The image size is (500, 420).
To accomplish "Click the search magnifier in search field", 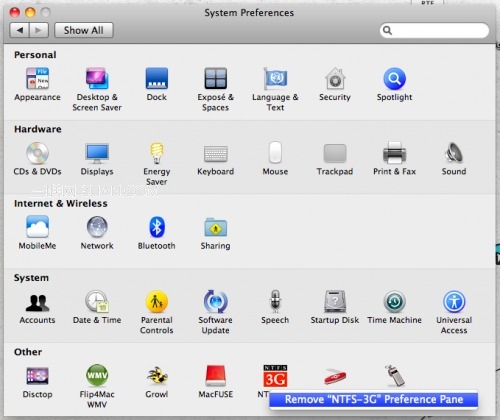I will 387,30.
